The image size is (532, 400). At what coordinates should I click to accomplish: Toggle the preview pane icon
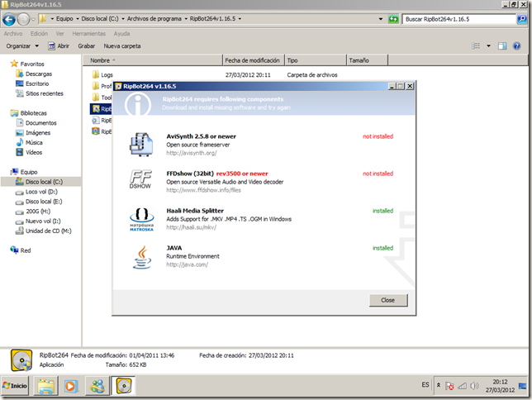pyautogui.click(x=502, y=45)
